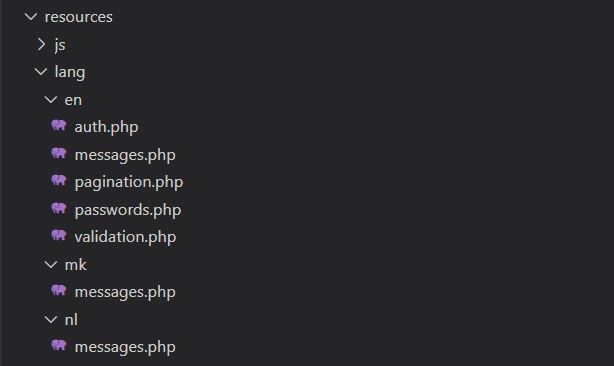Click the PHP elephant icon beside auth.php
614x366 pixels.
point(59,126)
